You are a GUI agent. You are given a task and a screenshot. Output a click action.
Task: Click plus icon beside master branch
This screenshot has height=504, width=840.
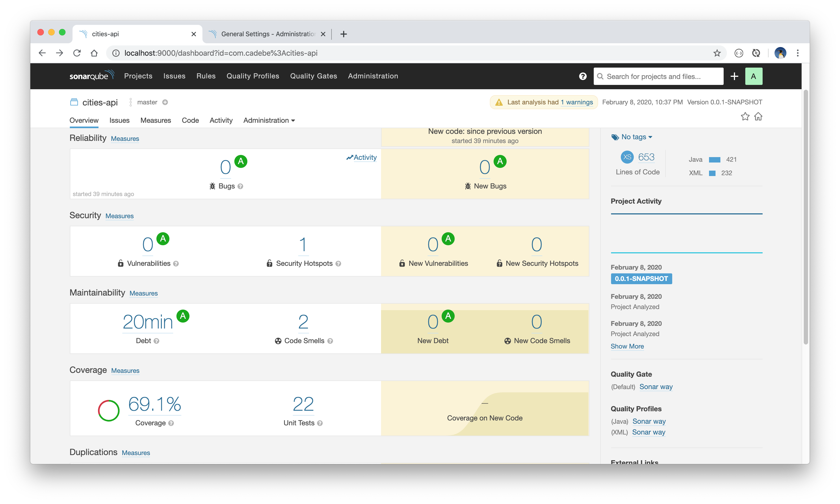tap(165, 102)
